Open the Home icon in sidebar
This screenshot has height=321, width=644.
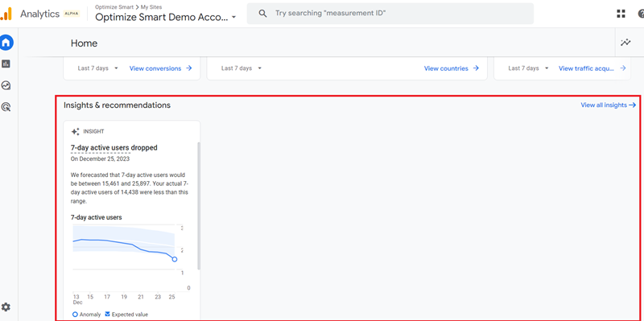point(6,43)
